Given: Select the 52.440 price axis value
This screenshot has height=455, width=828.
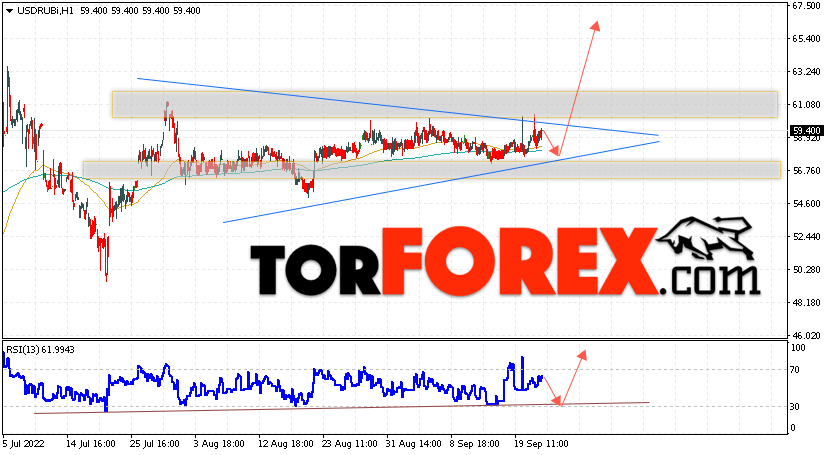Looking at the screenshot, I should point(806,236).
